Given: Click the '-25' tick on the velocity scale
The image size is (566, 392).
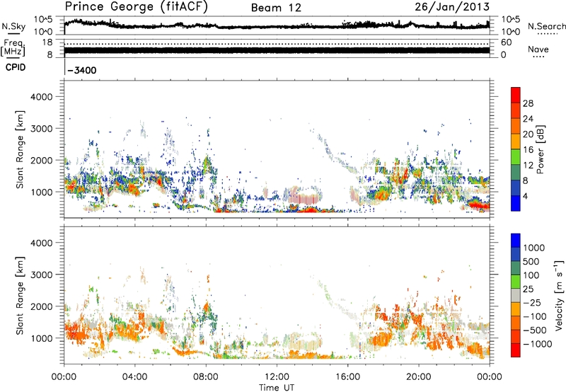Looking at the screenshot, I should point(533,302).
